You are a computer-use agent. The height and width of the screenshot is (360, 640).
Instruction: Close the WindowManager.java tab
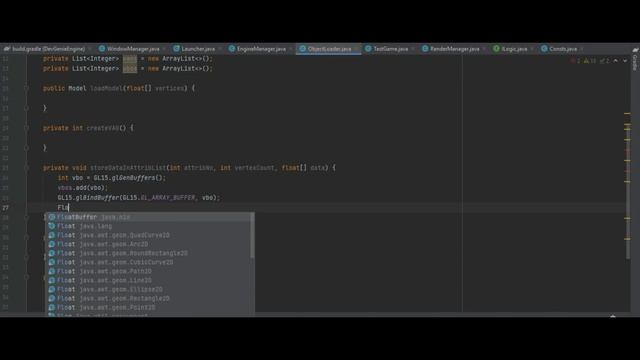click(164, 49)
